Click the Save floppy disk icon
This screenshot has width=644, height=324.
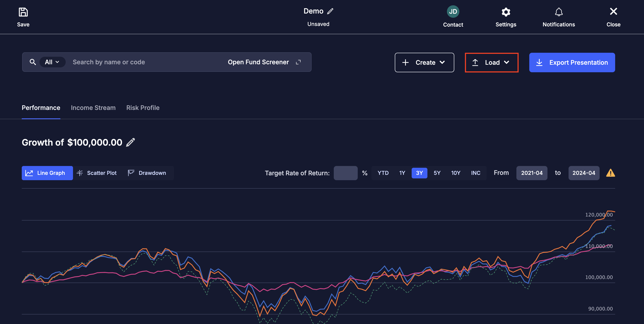(23, 12)
